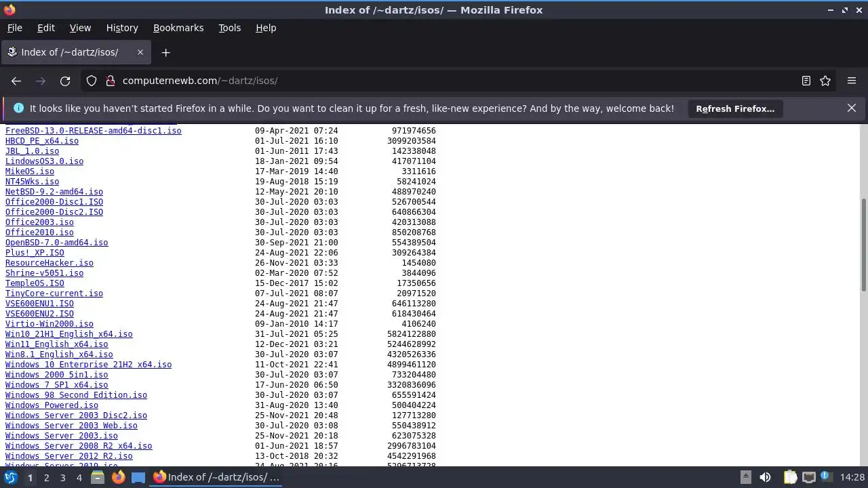Activate the Firefox window taskbar entry
Image resolution: width=868 pixels, height=488 pixels.
click(x=217, y=477)
